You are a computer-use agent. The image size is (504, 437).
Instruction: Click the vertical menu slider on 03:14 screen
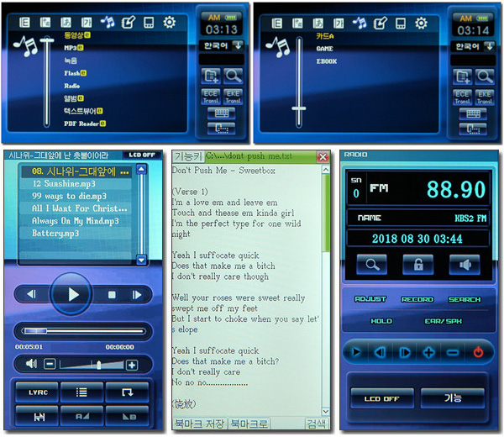pos(299,82)
